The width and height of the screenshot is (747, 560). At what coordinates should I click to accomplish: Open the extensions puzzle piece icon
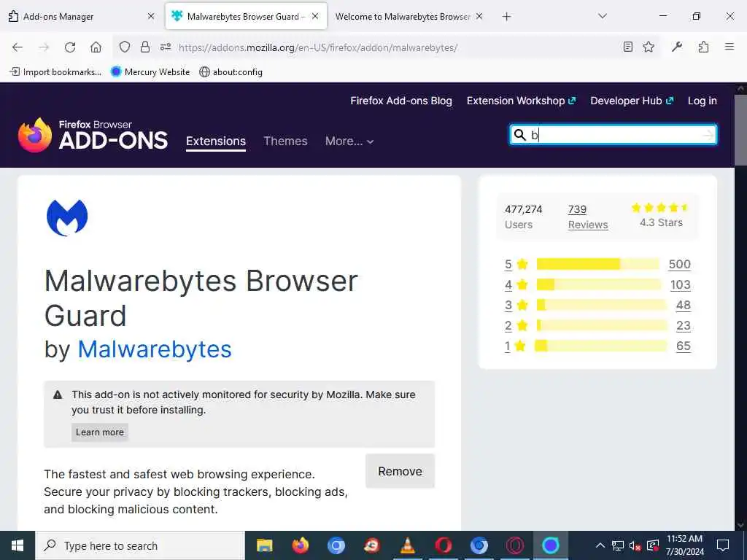coord(703,47)
